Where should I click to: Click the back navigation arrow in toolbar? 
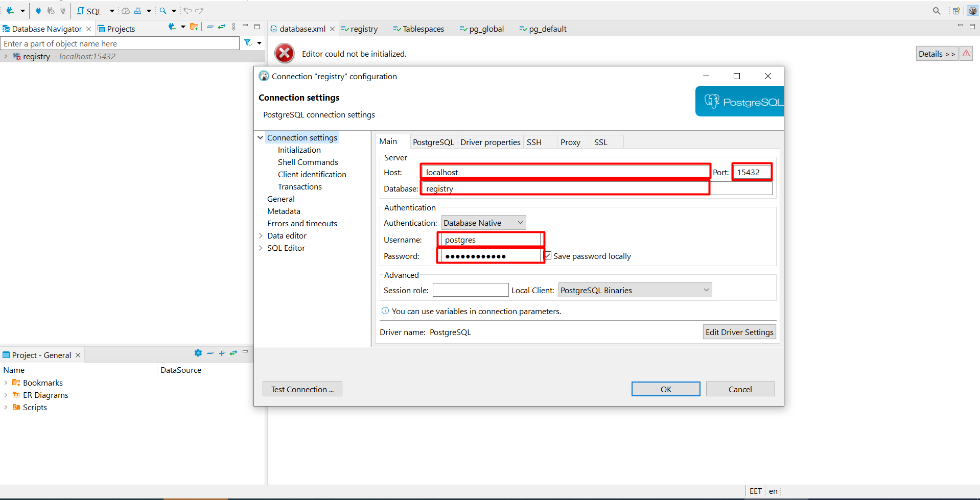click(188, 11)
